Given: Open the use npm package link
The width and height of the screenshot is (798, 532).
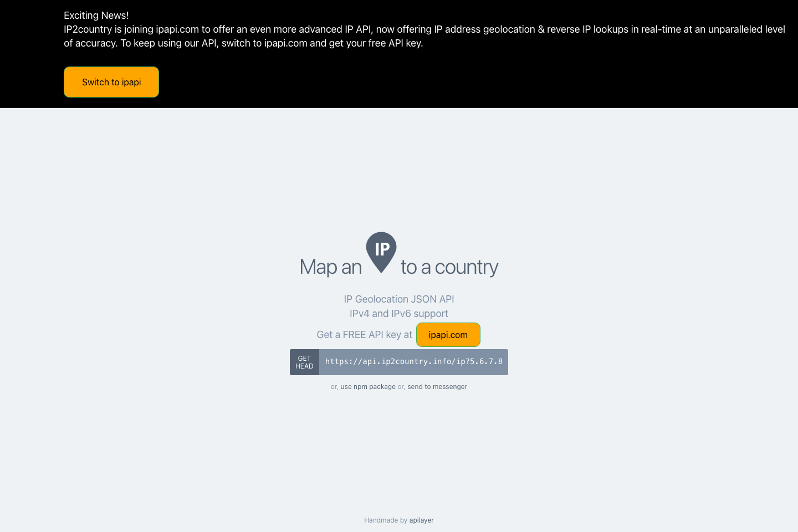Looking at the screenshot, I should point(368,386).
